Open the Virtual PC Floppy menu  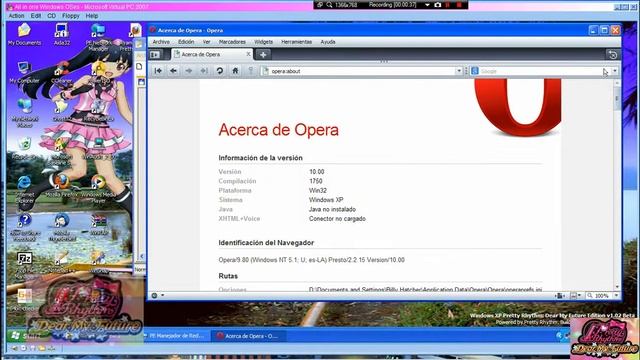pos(71,16)
